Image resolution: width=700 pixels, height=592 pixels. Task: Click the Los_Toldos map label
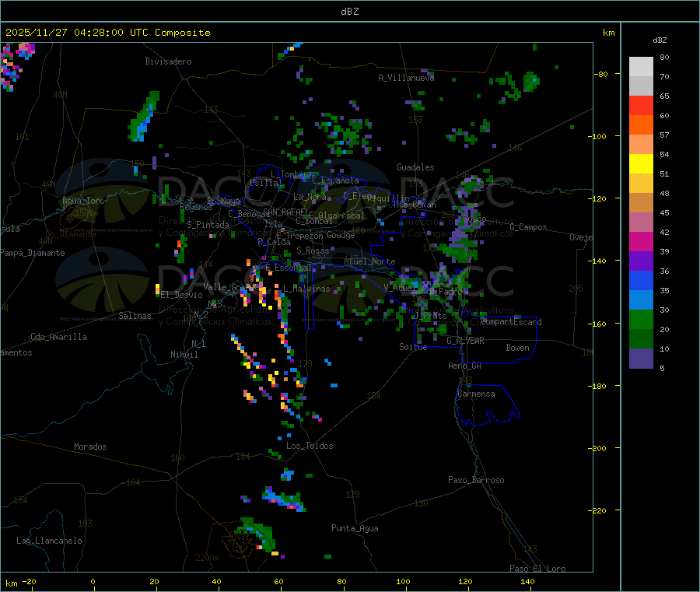pyautogui.click(x=310, y=446)
